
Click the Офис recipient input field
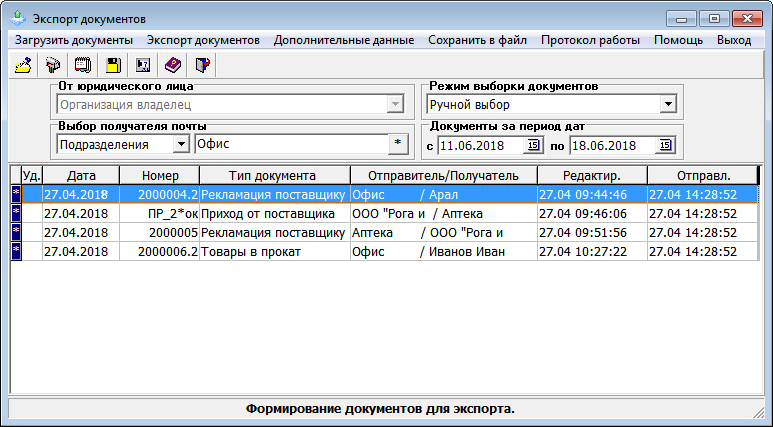click(291, 144)
